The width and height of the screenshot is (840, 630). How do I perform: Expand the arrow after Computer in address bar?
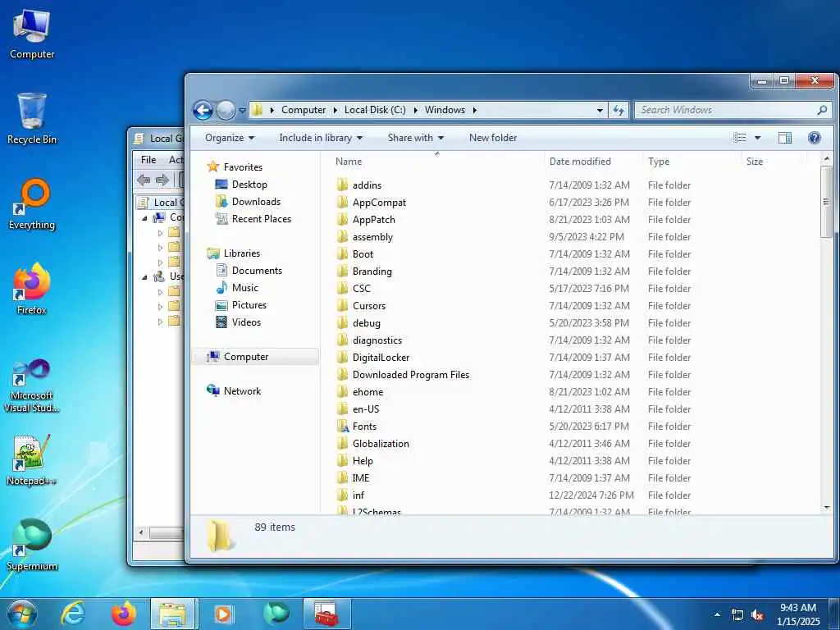pos(335,111)
